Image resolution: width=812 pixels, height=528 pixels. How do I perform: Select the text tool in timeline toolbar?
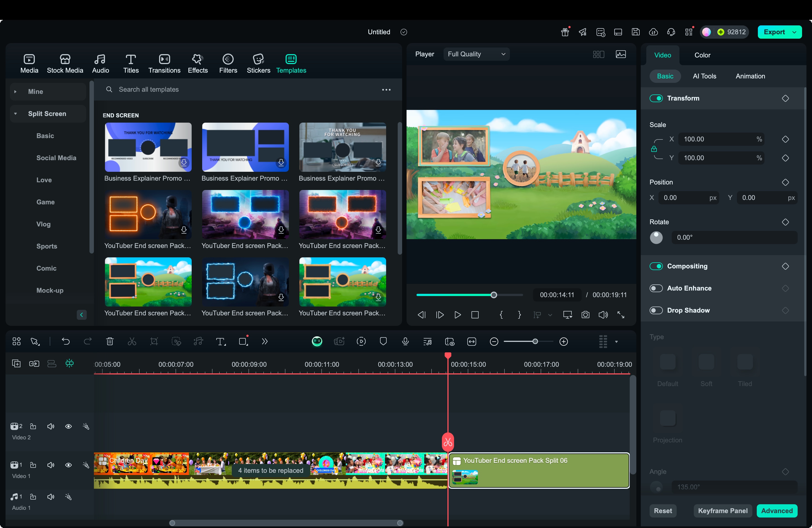pos(221,341)
